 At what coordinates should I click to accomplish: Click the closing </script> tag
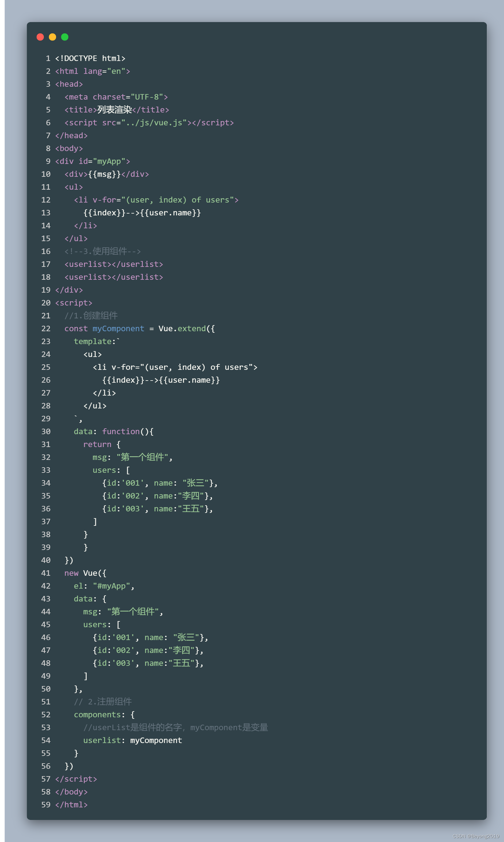click(76, 779)
